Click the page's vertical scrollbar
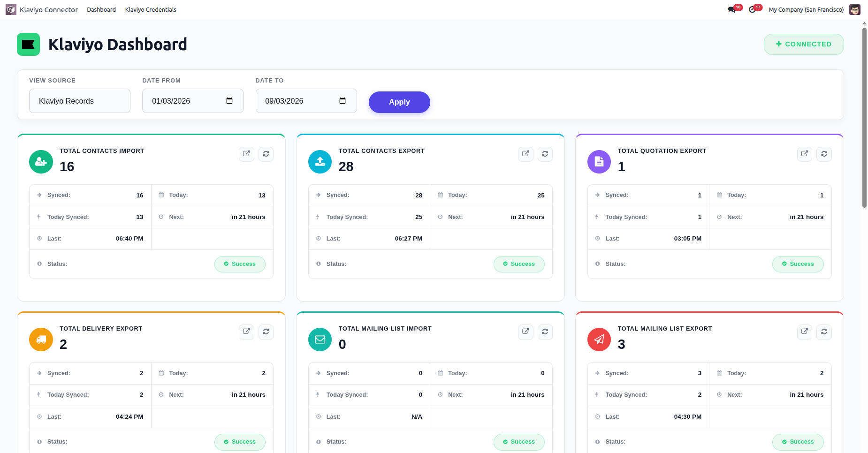 point(864,117)
